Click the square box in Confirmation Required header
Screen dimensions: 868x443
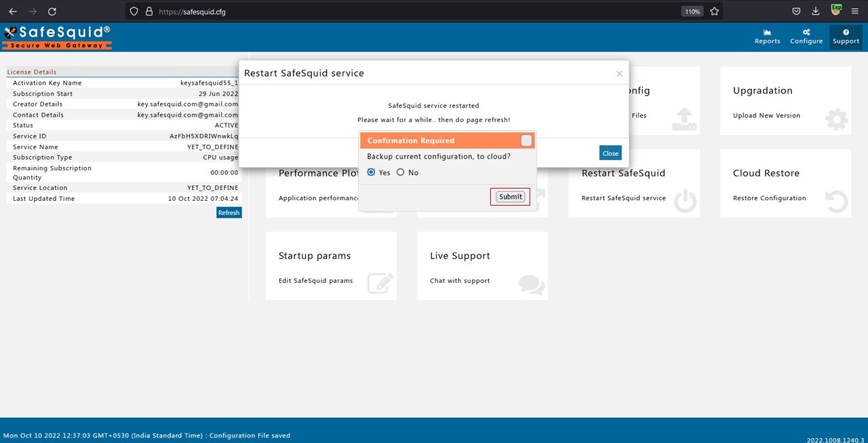[526, 140]
